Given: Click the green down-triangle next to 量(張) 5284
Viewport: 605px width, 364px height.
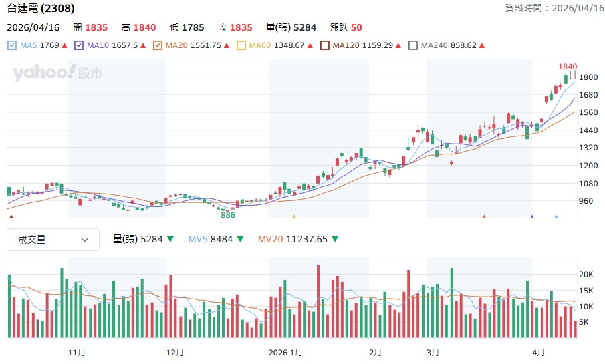Looking at the screenshot, I should click(170, 240).
